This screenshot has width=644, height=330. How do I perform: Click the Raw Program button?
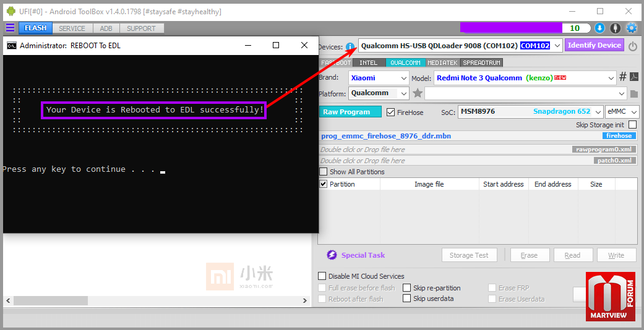pyautogui.click(x=350, y=112)
